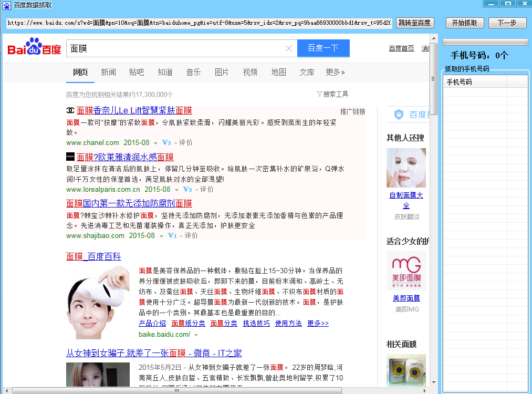Expand the arrow beside baike.baidu.com/
The image size is (532, 394).
tap(196, 335)
